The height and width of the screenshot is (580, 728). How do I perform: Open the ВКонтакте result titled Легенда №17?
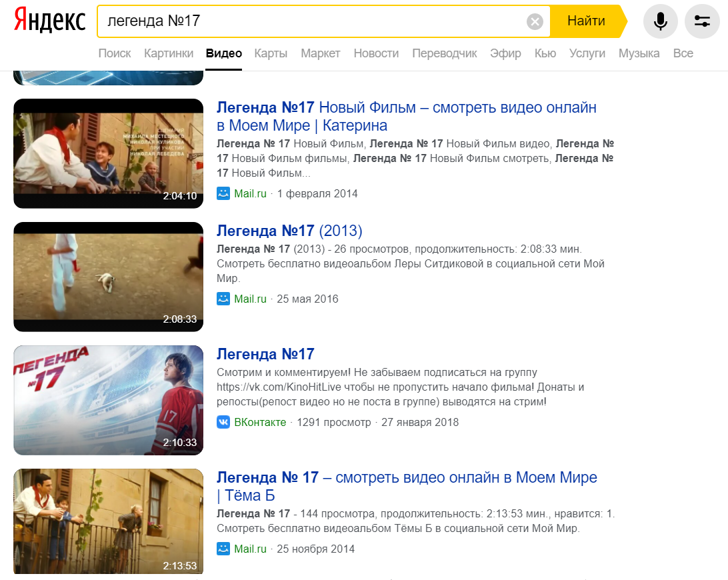(x=265, y=354)
